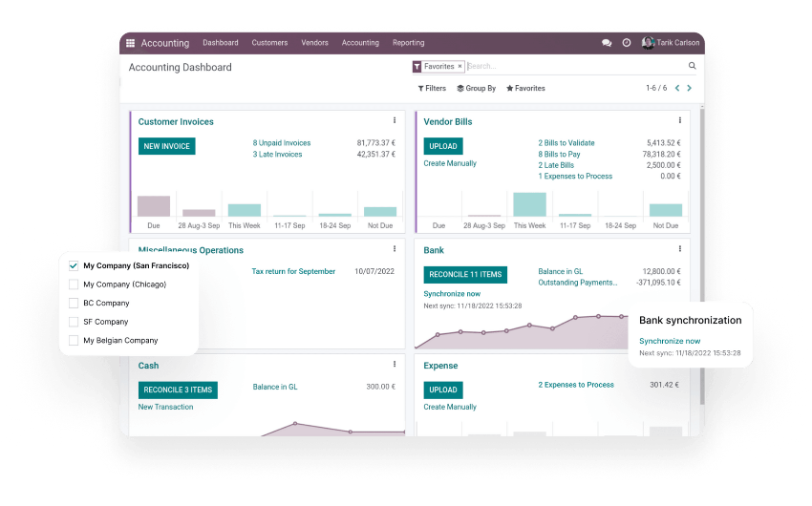
Task: Click the 1-6 / 6 pager counter
Action: coord(656,89)
